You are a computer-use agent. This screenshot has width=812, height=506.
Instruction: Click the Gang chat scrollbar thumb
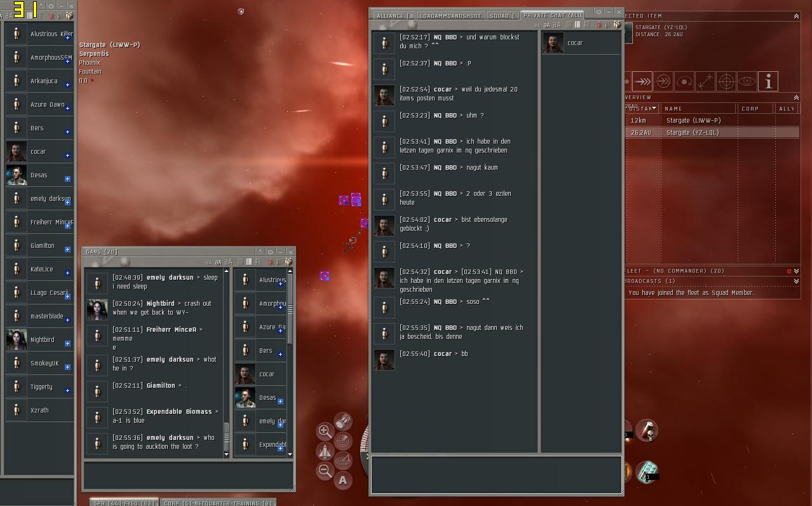click(x=226, y=436)
